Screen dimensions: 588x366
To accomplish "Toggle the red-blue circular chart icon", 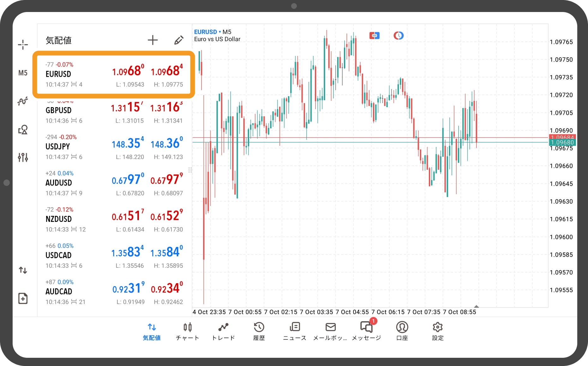I will (398, 36).
